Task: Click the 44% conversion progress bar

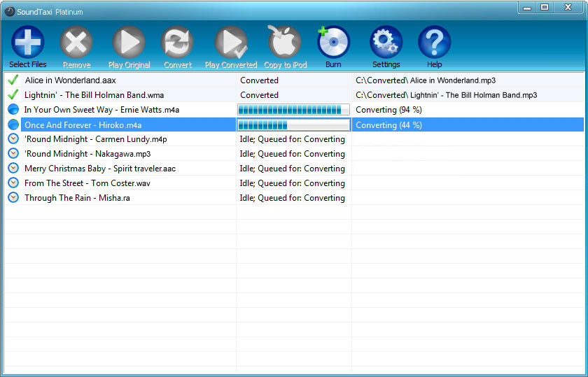Action: click(x=293, y=125)
